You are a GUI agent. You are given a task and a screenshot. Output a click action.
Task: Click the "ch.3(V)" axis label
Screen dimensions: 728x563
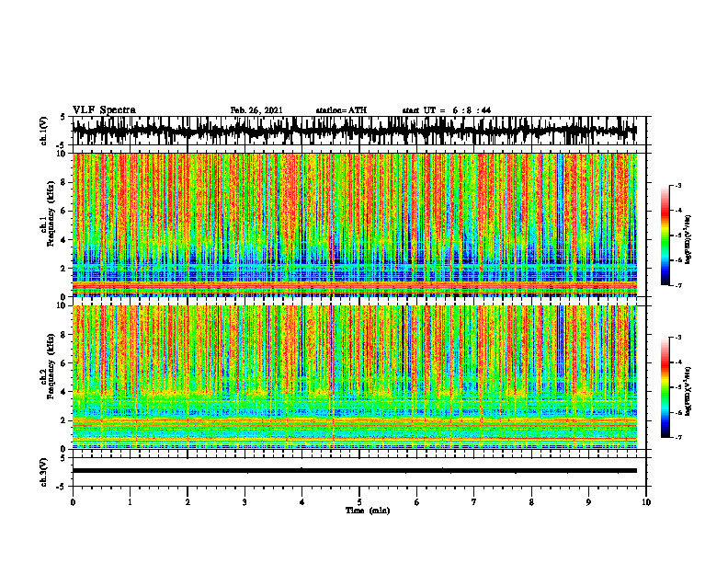44,472
